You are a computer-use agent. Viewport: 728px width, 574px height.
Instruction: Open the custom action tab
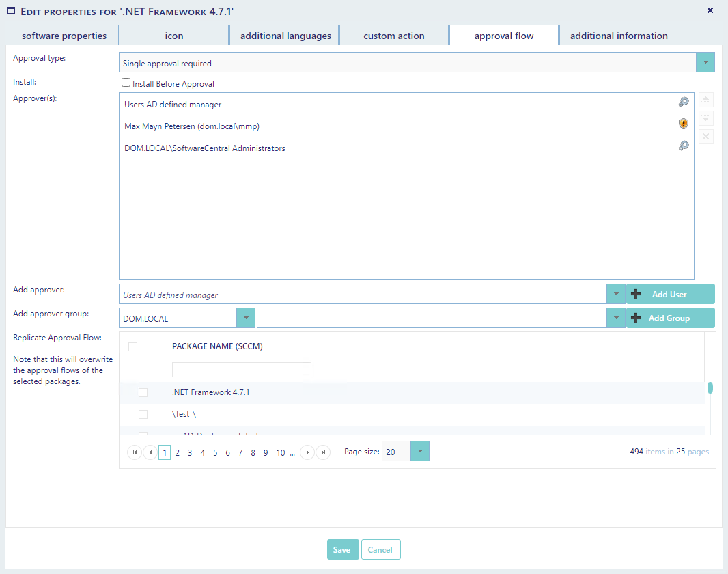click(x=393, y=36)
